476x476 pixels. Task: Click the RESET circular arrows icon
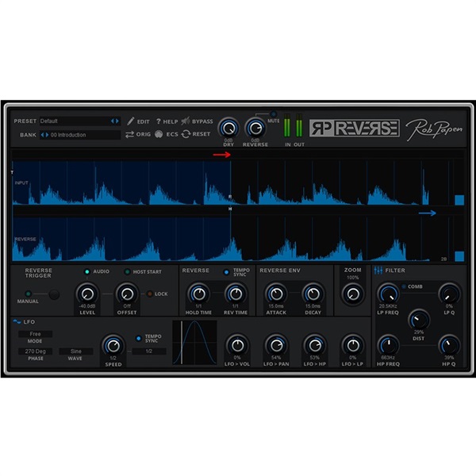click(186, 134)
